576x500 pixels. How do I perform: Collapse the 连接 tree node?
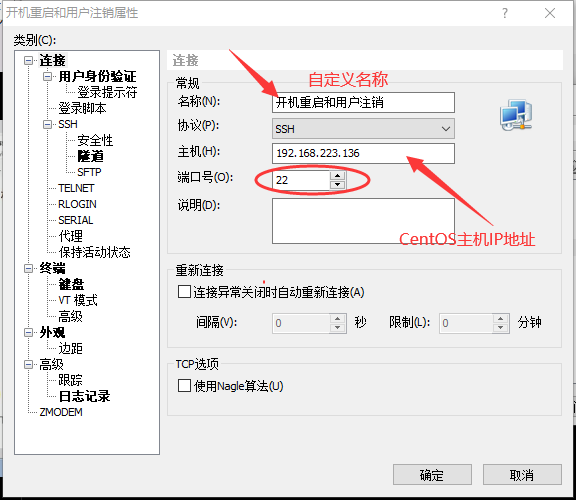point(28,60)
